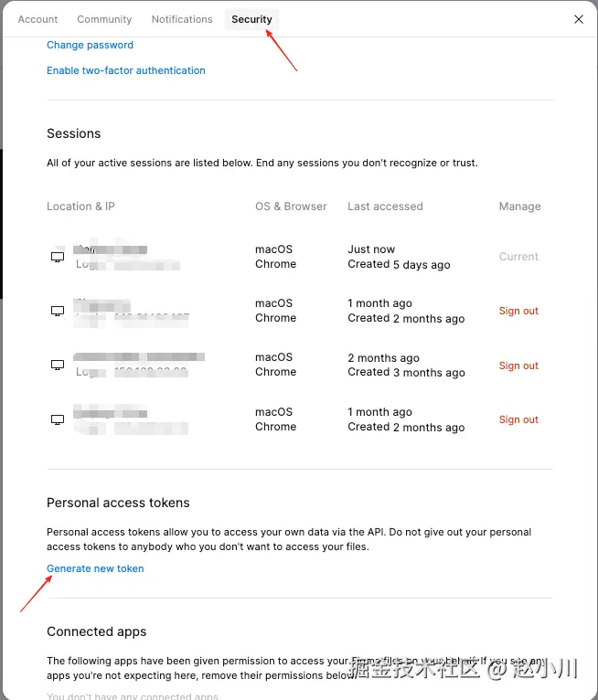Sign out of the last listed session

point(518,419)
